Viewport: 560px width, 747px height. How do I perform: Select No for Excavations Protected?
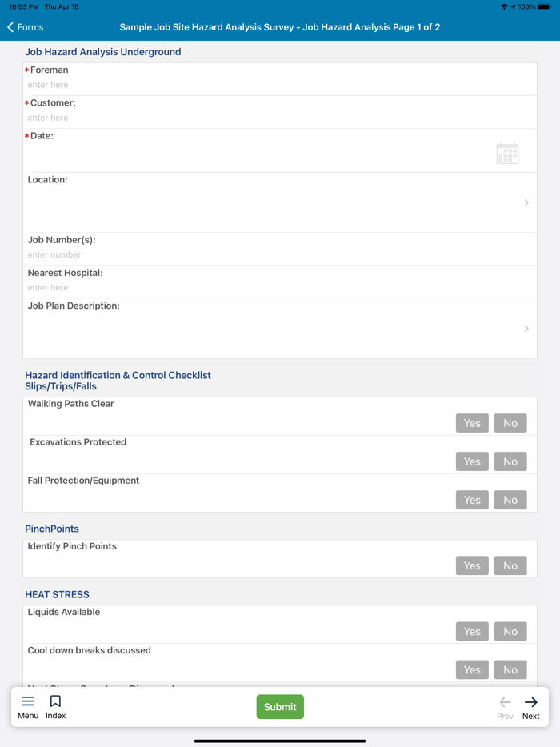[x=510, y=461]
